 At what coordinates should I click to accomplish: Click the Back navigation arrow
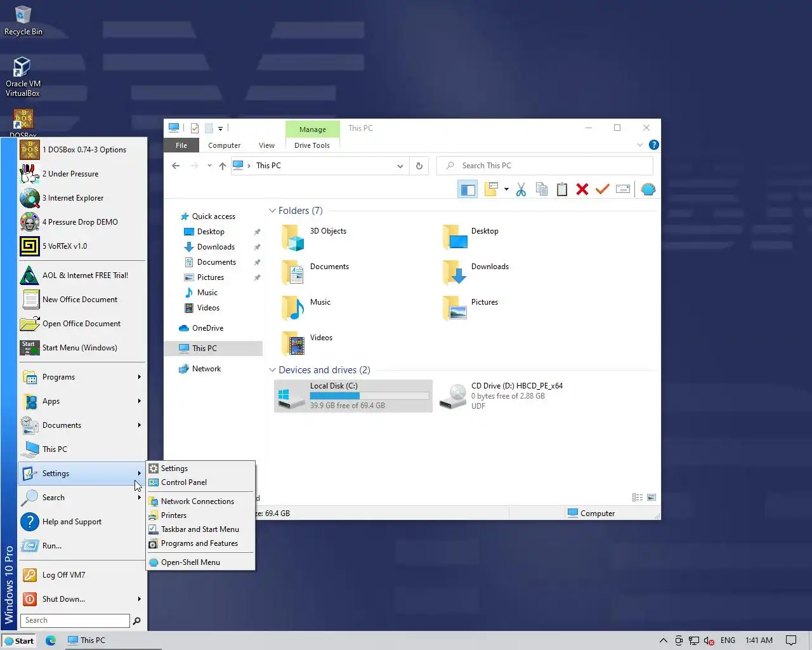(176, 166)
